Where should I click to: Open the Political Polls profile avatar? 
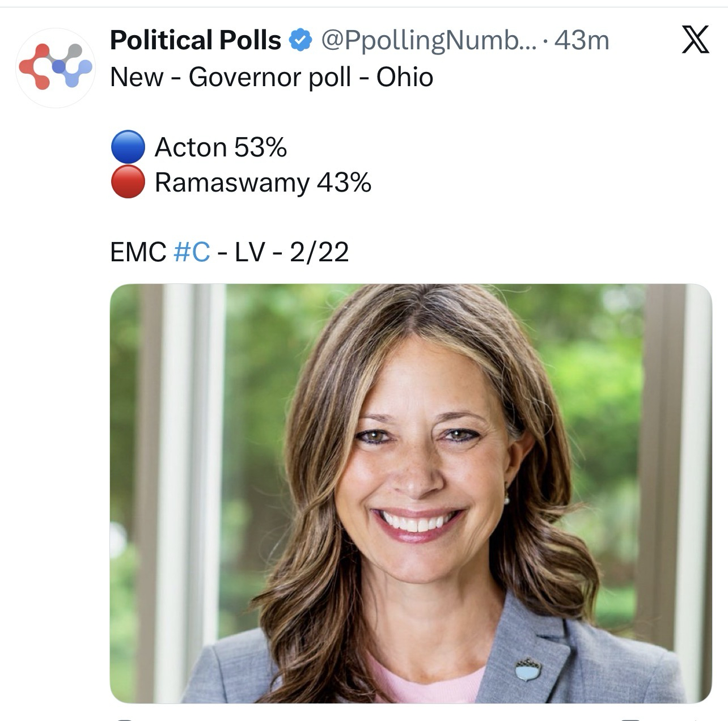55,67
